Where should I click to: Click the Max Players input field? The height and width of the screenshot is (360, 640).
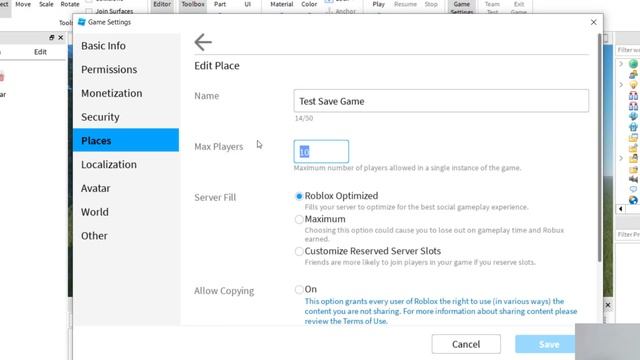point(321,151)
